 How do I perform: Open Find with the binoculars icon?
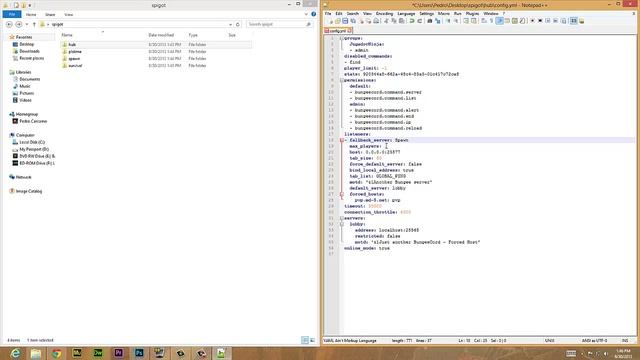pyautogui.click(x=430, y=21)
